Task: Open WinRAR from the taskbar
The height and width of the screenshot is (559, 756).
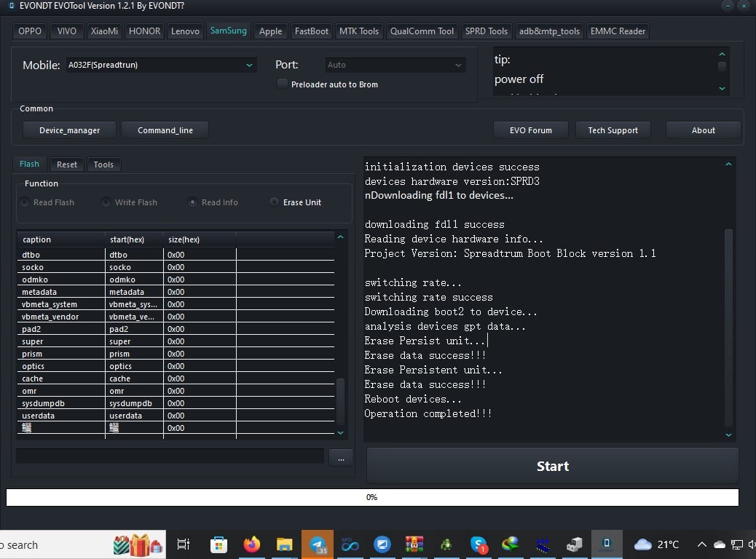Action: click(x=414, y=544)
